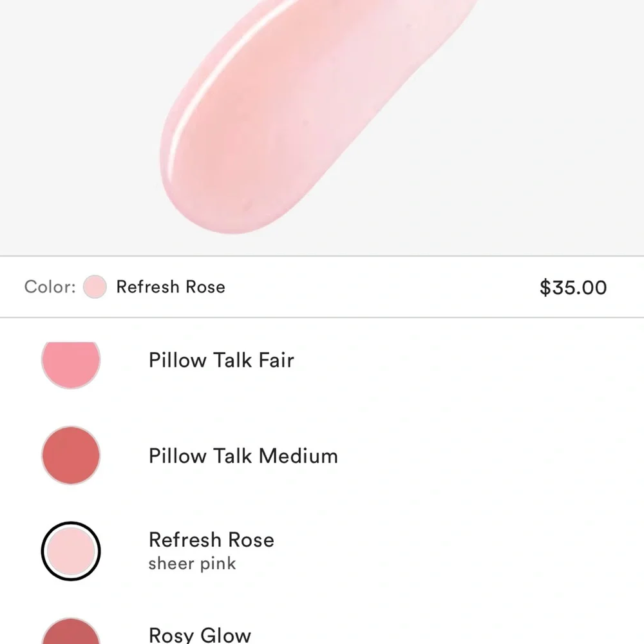Tap the Pillow Talk Medium label
644x644 pixels.
[x=243, y=456]
